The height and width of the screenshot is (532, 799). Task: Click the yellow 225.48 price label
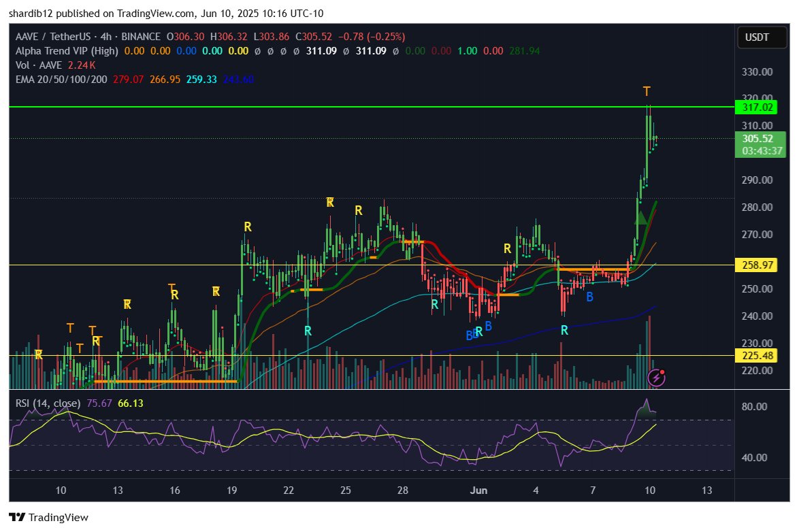(757, 356)
